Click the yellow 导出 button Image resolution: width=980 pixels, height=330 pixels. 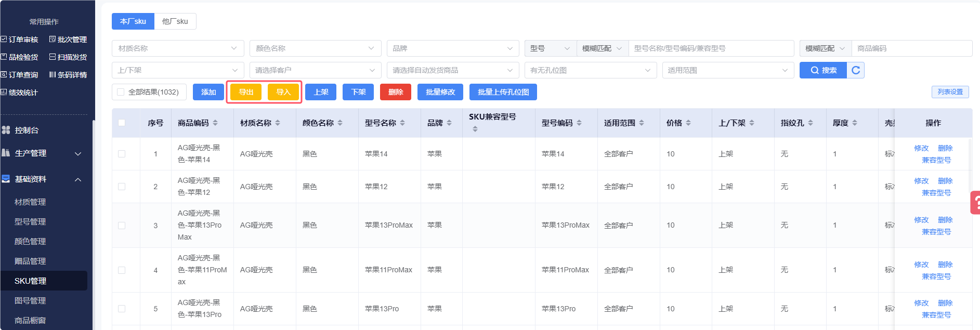[246, 92]
